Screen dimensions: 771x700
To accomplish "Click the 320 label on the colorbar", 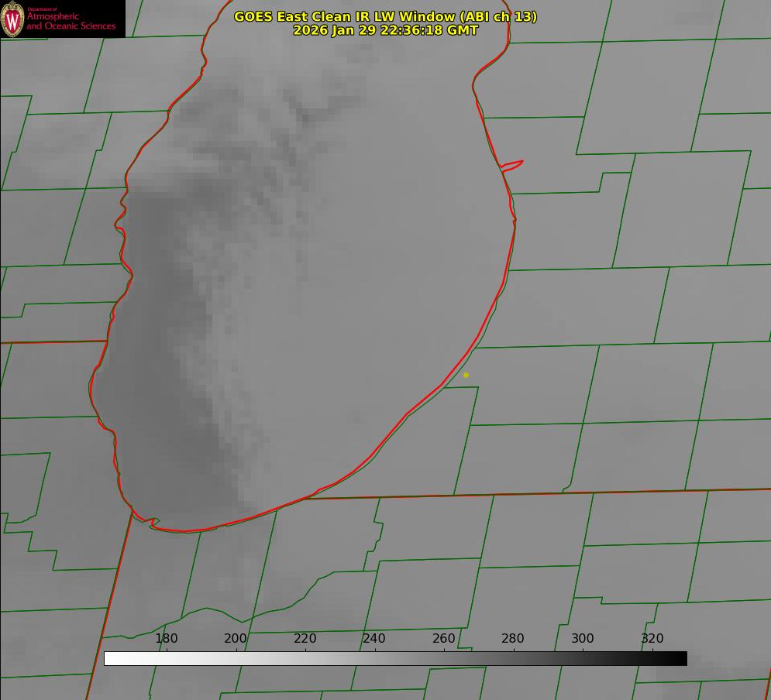I will (652, 638).
